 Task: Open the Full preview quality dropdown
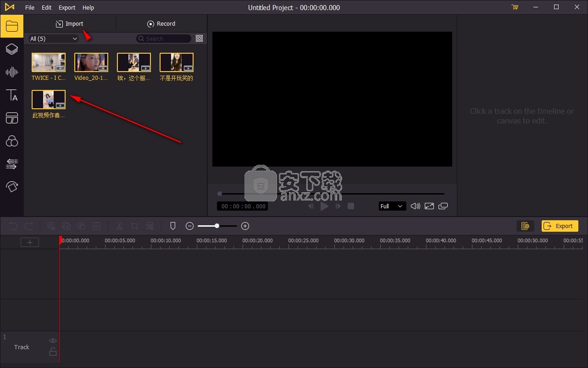[x=392, y=206]
